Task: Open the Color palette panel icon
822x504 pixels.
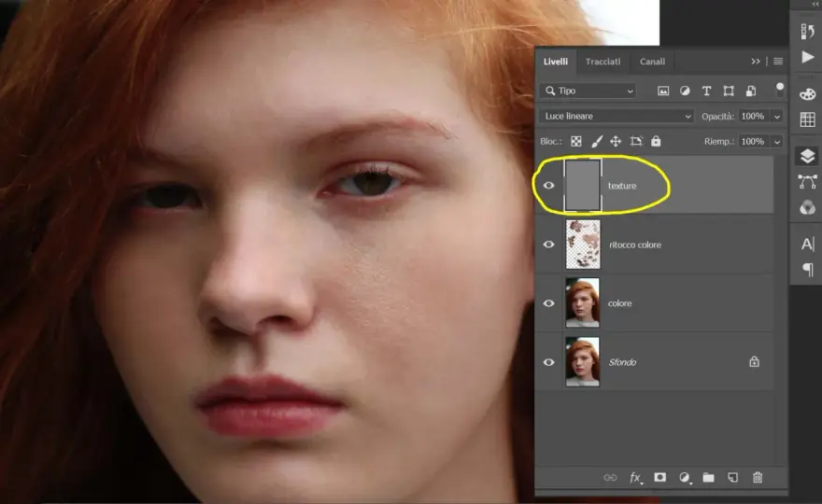Action: pos(807,94)
